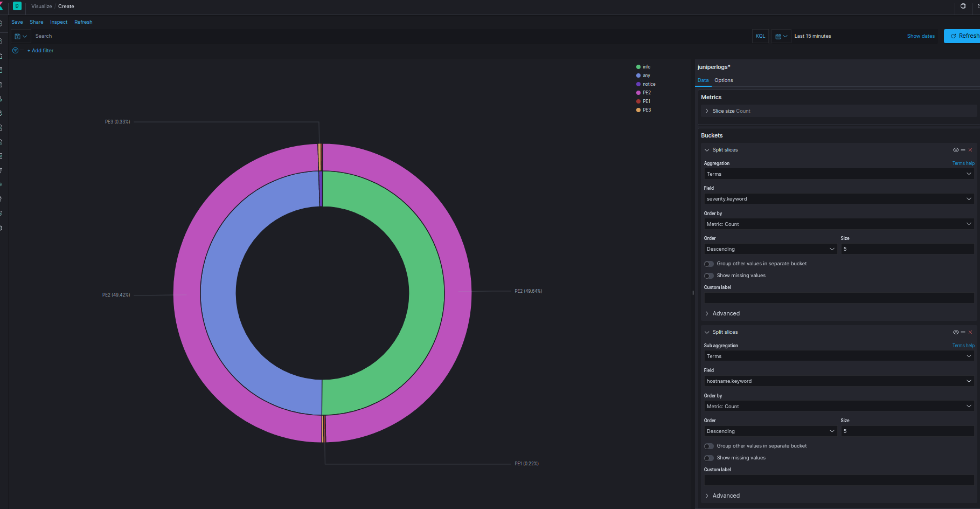The width and height of the screenshot is (980, 509).
Task: Switch to the Options tab
Action: [724, 80]
